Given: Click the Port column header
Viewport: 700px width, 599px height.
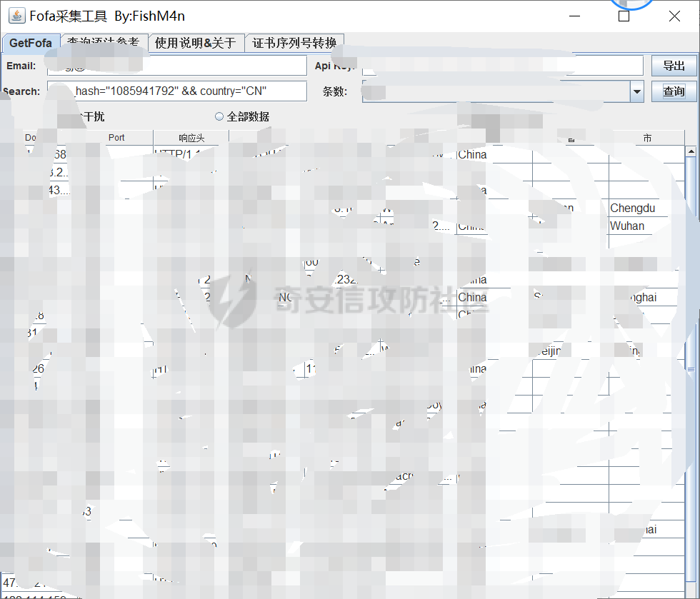Looking at the screenshot, I should 116,138.
